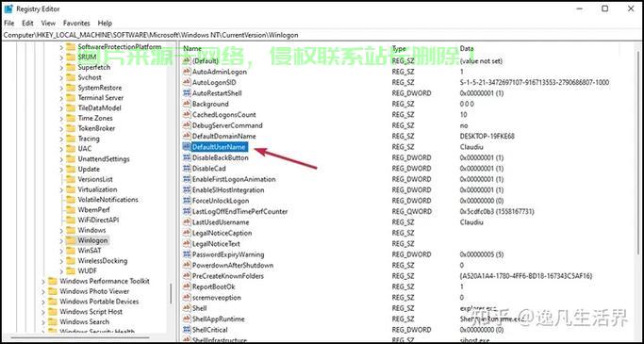Expand the Terminal Server key node
The height and width of the screenshot is (344, 644).
coord(61,98)
